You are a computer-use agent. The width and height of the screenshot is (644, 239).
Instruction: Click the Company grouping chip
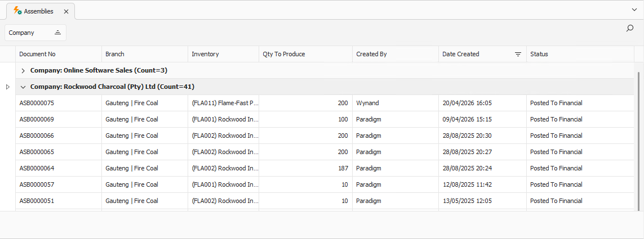[35, 33]
